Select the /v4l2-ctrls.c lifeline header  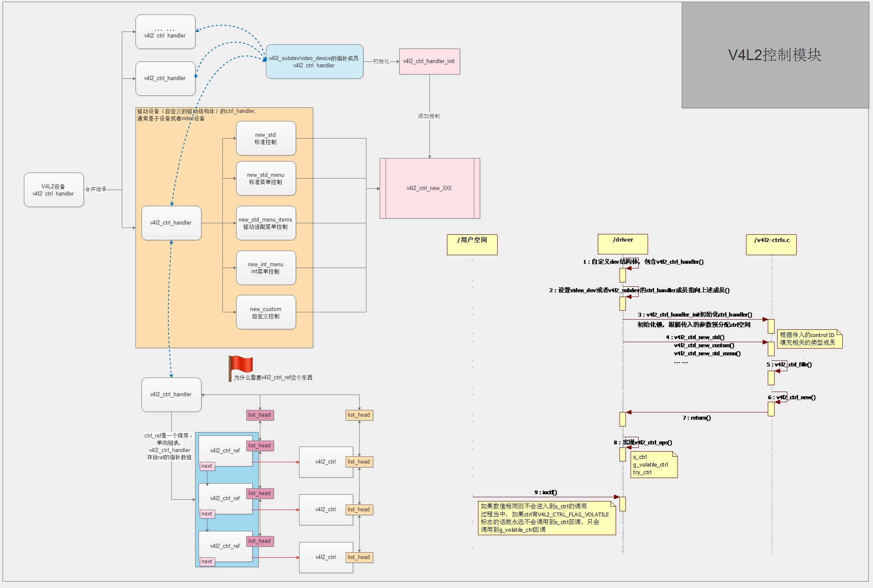click(x=771, y=245)
